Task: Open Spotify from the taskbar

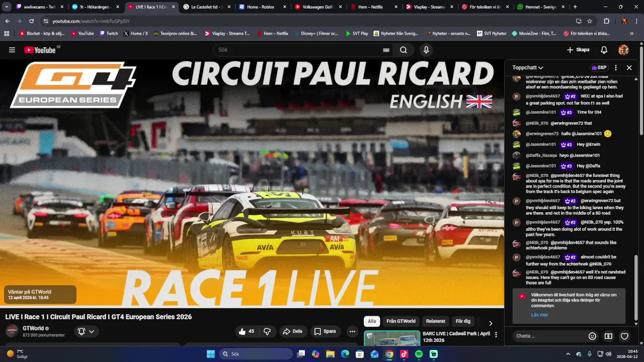Action: click(x=419, y=354)
